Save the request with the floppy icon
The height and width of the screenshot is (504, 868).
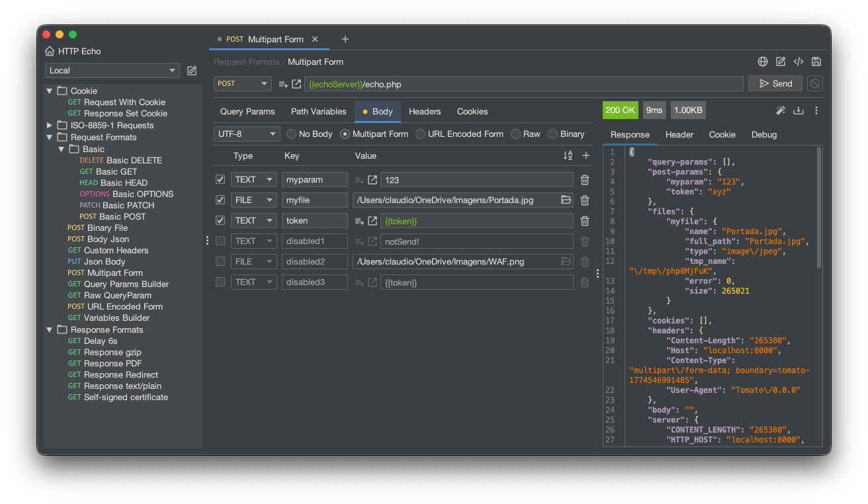[816, 62]
